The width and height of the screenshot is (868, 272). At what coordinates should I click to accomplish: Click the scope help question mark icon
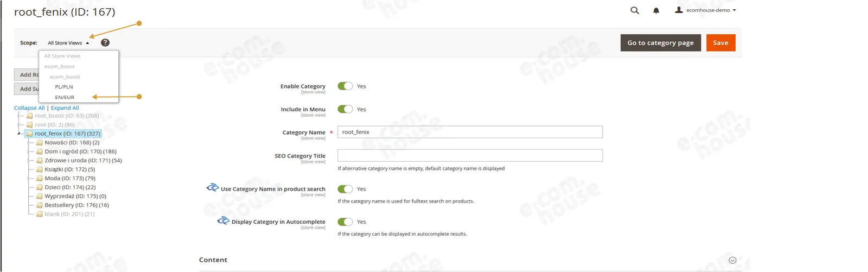tap(105, 42)
